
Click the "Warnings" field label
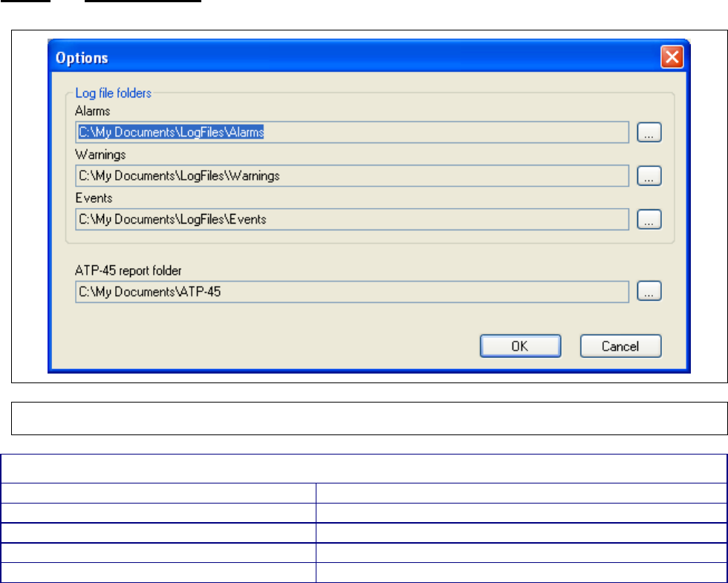[x=100, y=154]
